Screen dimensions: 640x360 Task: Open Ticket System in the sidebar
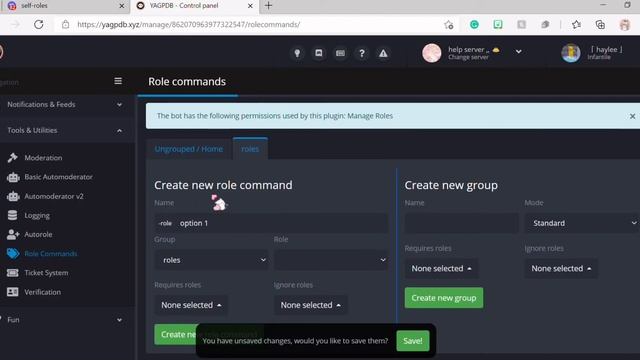(46, 273)
